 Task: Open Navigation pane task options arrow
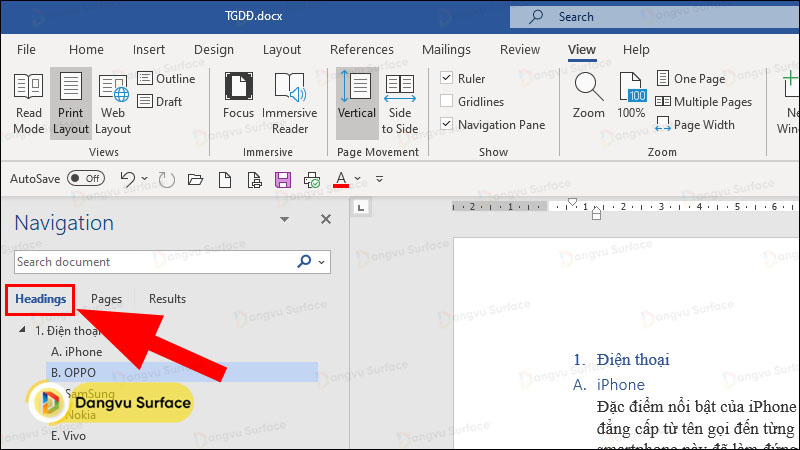click(285, 219)
